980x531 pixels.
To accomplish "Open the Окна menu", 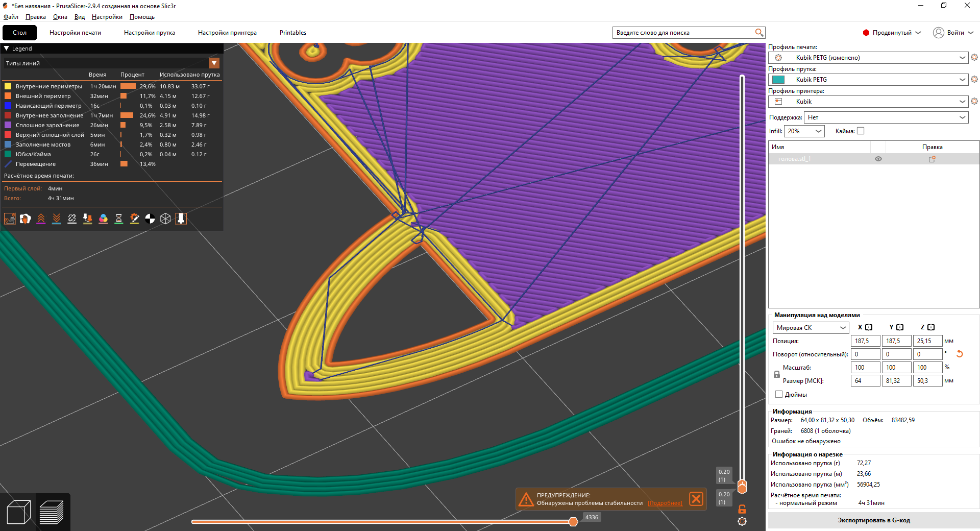I will [x=60, y=17].
